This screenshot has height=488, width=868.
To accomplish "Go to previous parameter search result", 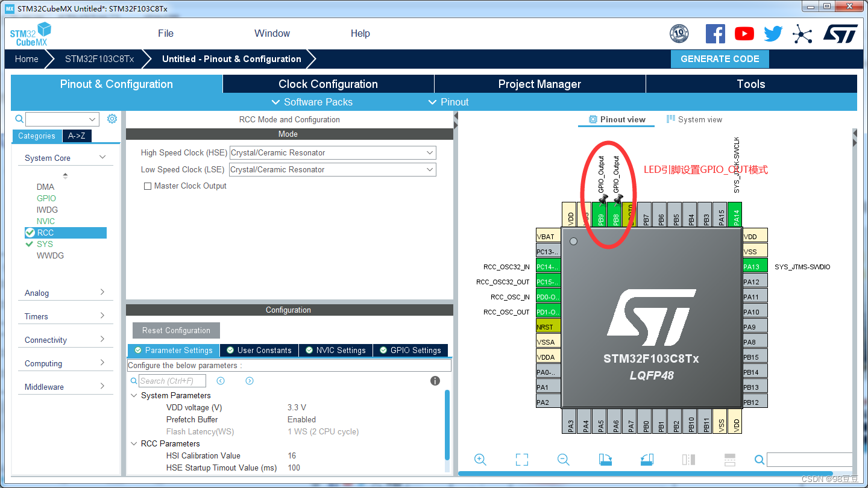I will tap(221, 381).
